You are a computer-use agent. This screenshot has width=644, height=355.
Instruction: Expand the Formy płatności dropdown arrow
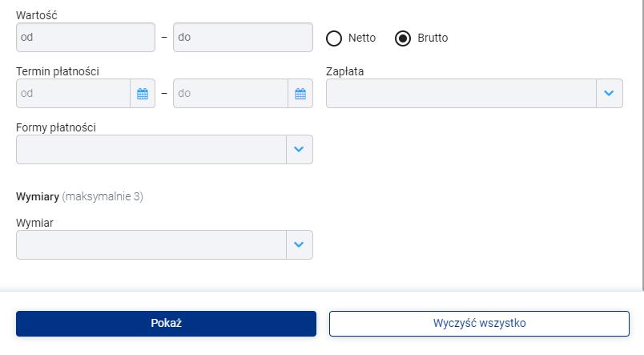[299, 150]
